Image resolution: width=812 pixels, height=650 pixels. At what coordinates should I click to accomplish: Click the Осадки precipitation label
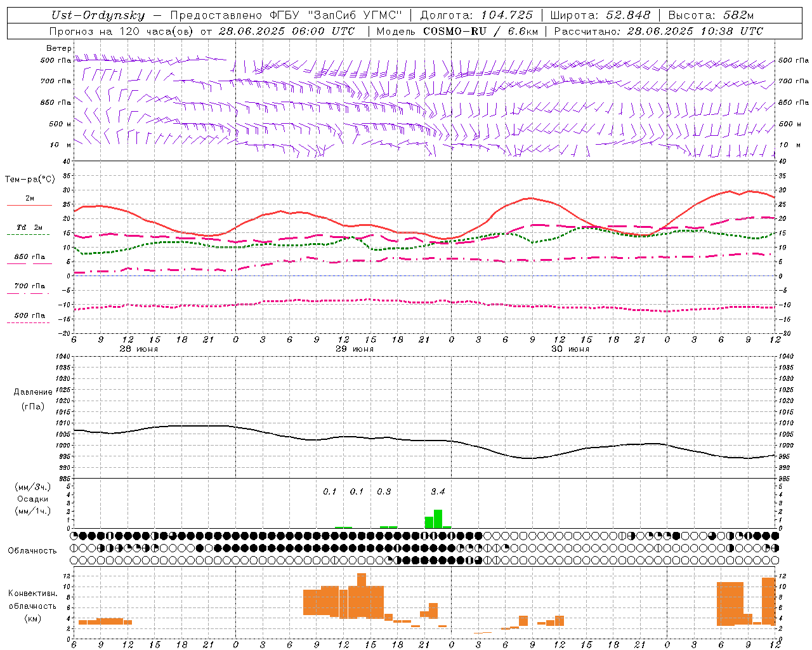pyautogui.click(x=33, y=499)
